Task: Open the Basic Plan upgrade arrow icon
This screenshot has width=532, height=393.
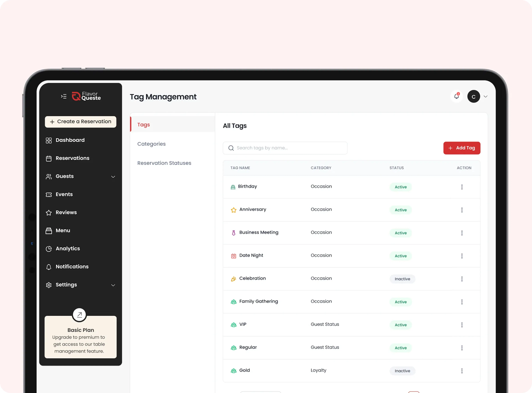Action: (79, 315)
